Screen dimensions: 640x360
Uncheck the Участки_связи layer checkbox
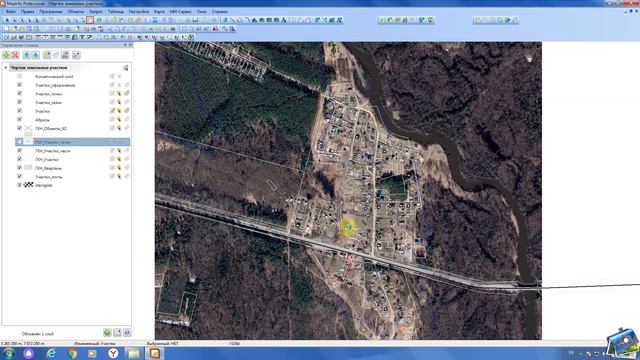coord(19,102)
